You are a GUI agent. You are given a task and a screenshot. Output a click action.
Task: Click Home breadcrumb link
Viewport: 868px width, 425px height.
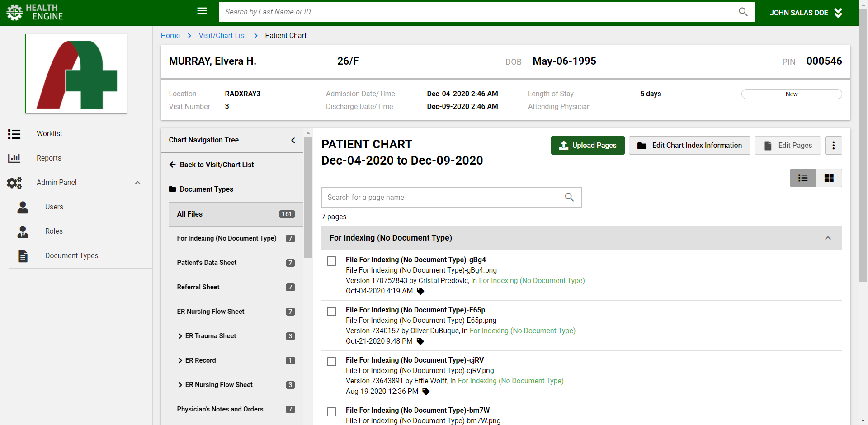click(170, 36)
